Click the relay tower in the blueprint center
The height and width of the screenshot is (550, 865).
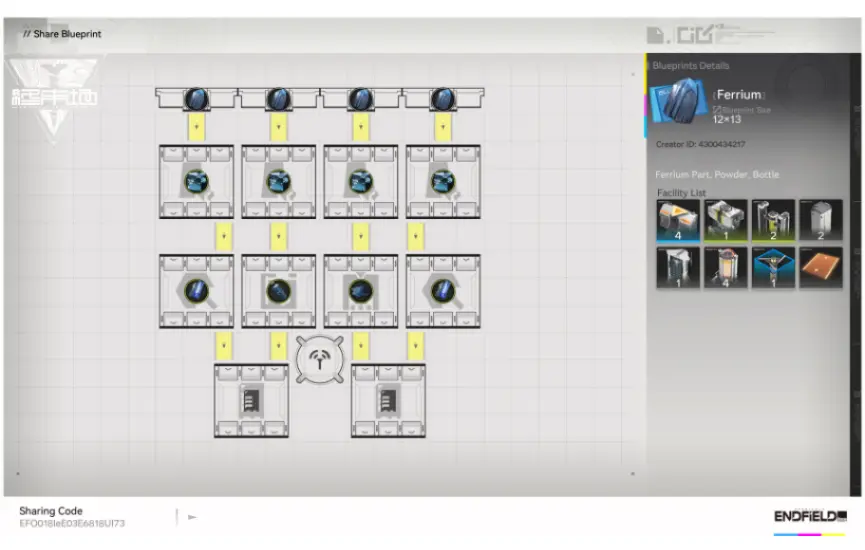[320, 359]
